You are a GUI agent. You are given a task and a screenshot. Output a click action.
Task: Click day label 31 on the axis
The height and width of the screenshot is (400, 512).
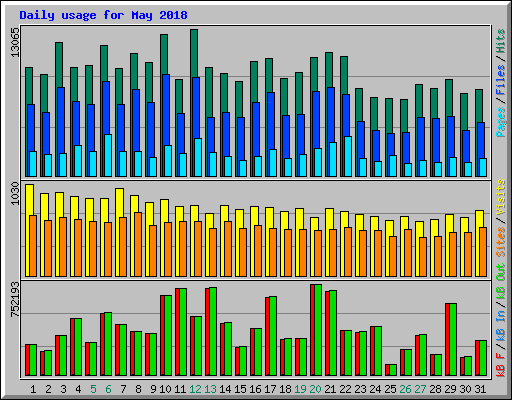point(480,389)
